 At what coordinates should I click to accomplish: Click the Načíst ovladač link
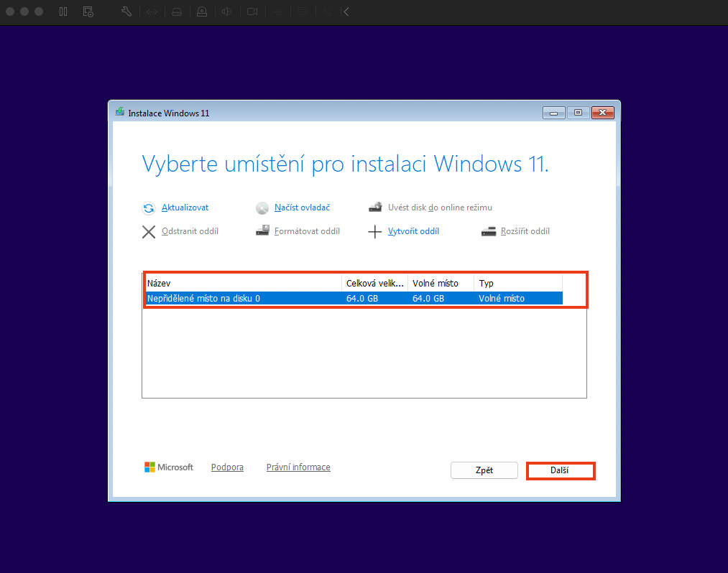point(302,208)
